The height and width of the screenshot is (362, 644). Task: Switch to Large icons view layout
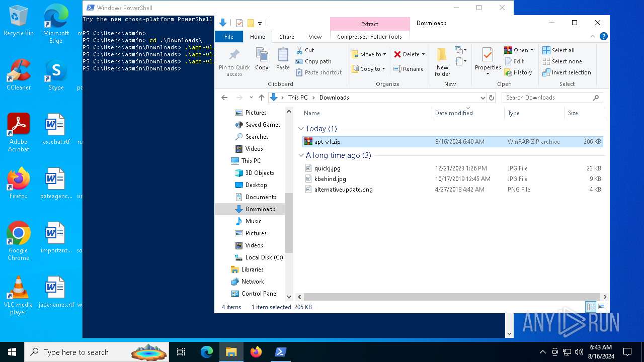point(602,307)
